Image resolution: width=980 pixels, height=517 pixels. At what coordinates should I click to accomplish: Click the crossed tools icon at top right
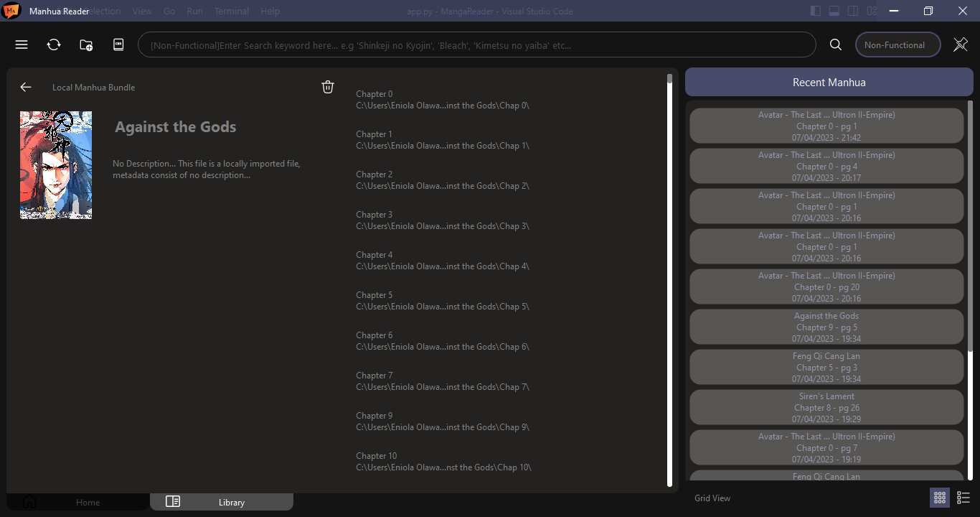961,45
